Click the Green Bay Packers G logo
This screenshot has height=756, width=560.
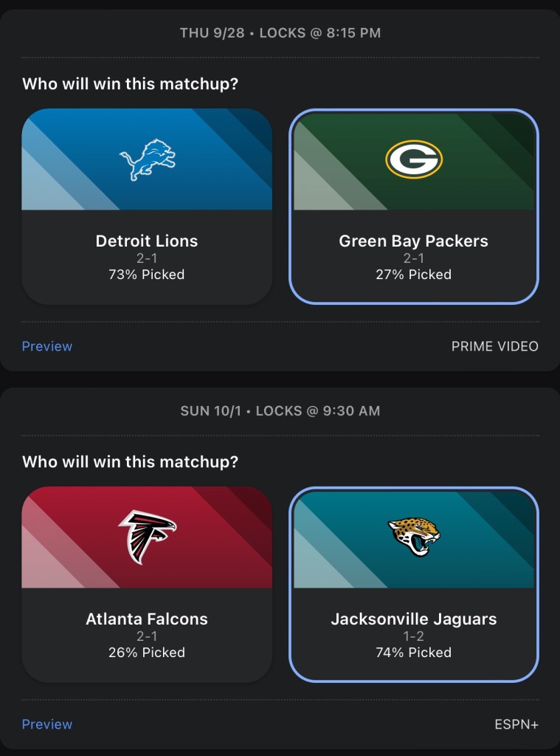point(413,159)
